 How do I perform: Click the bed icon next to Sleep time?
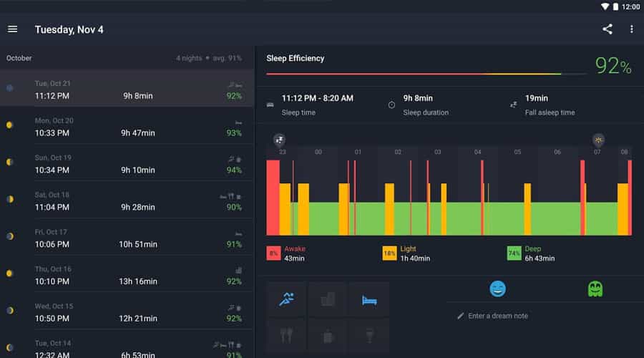[270, 105]
